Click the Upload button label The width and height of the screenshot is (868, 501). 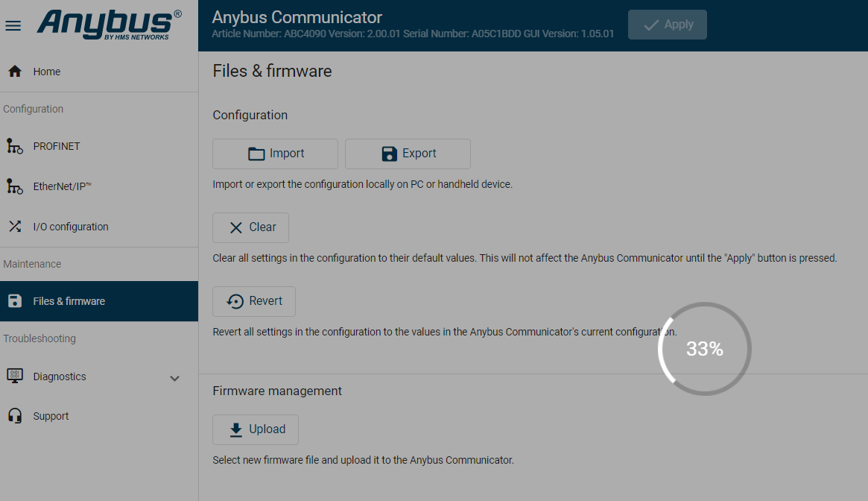(267, 429)
